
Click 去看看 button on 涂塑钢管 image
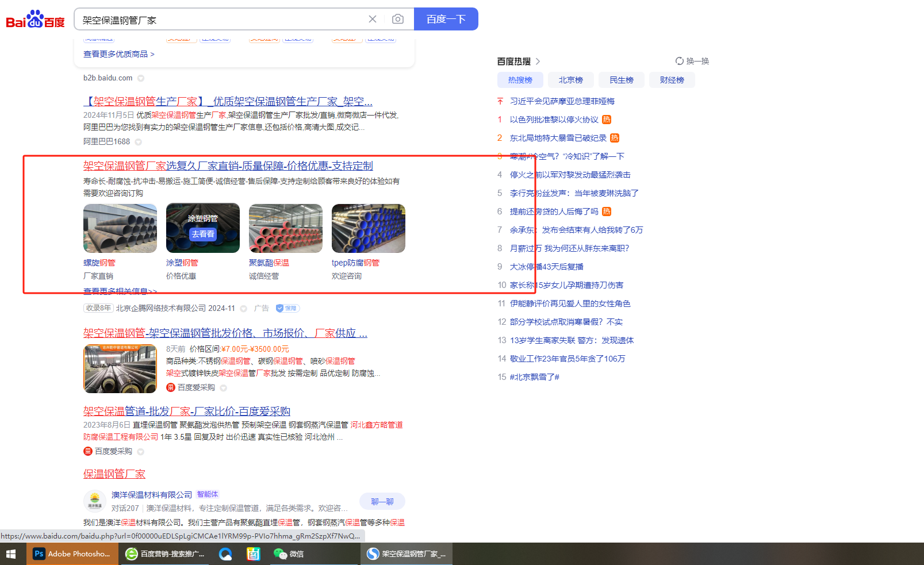(203, 234)
